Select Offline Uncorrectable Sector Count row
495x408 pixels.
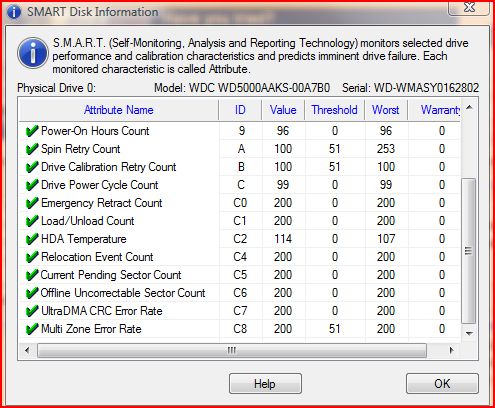[x=240, y=293]
